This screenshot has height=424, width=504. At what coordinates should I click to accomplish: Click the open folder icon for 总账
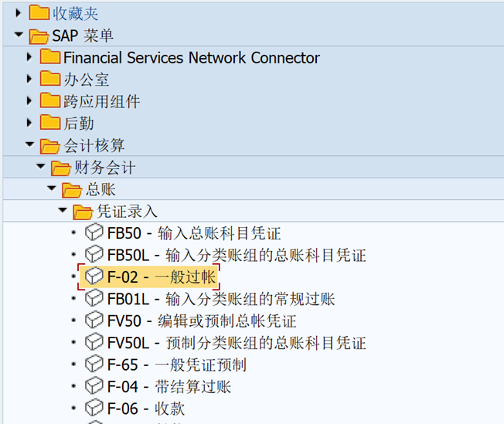click(x=71, y=189)
